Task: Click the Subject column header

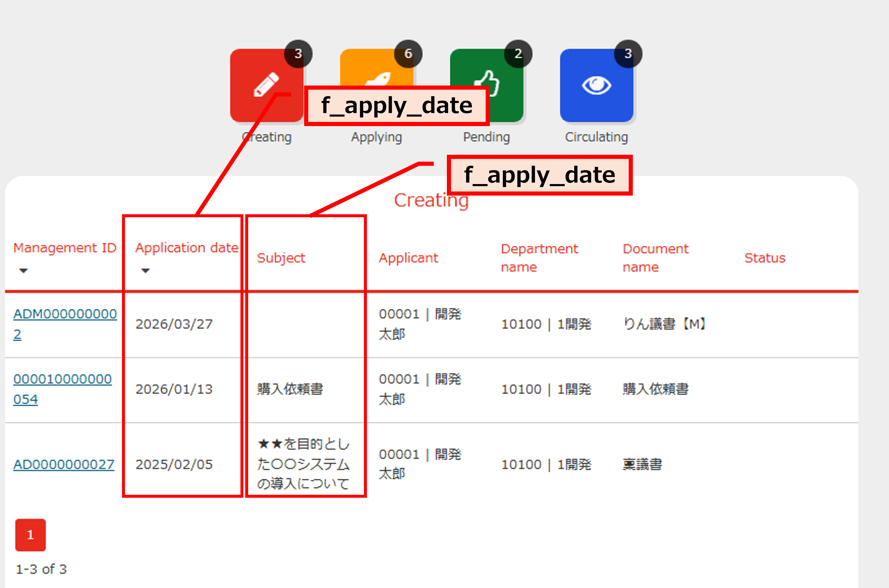Action: click(281, 258)
